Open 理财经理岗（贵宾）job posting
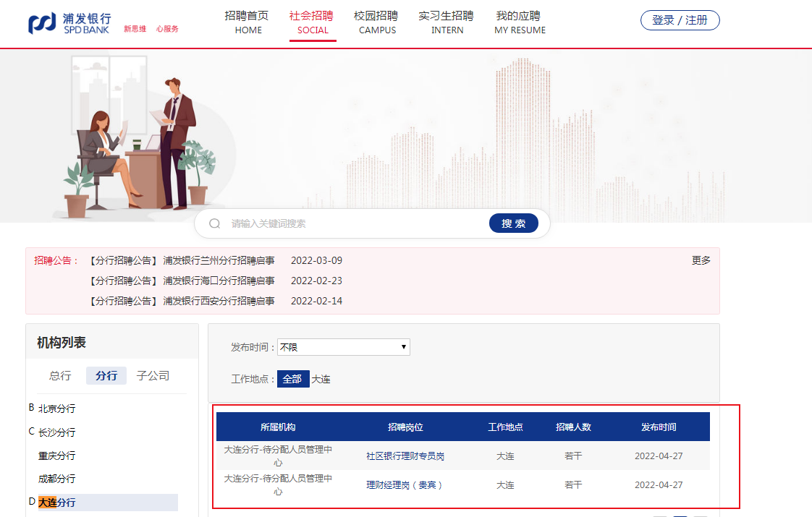 coord(405,485)
